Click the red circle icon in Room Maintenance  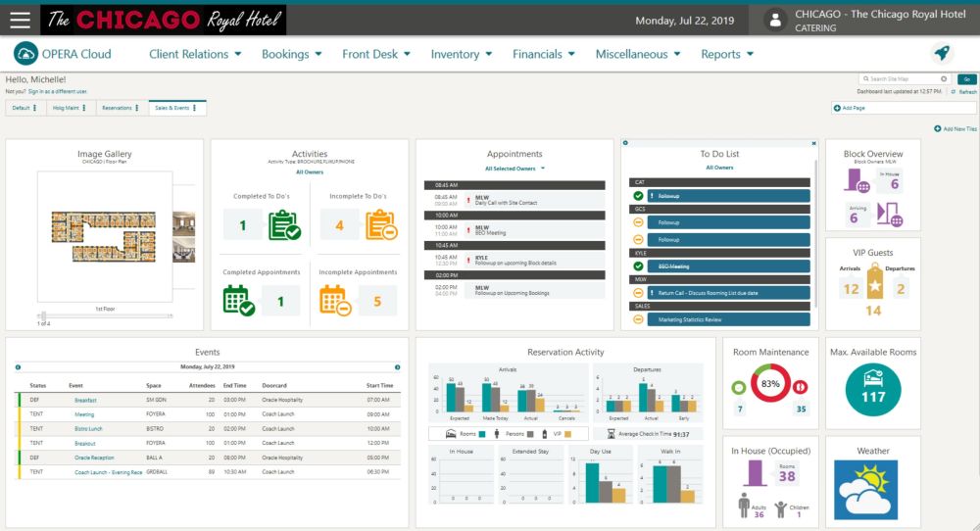(x=800, y=387)
